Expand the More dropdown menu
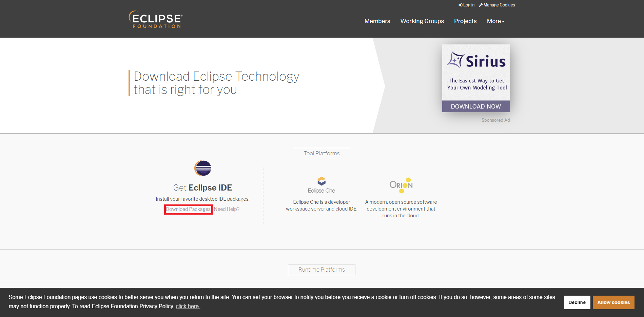Screen dimensions: 644x317 click(495, 21)
